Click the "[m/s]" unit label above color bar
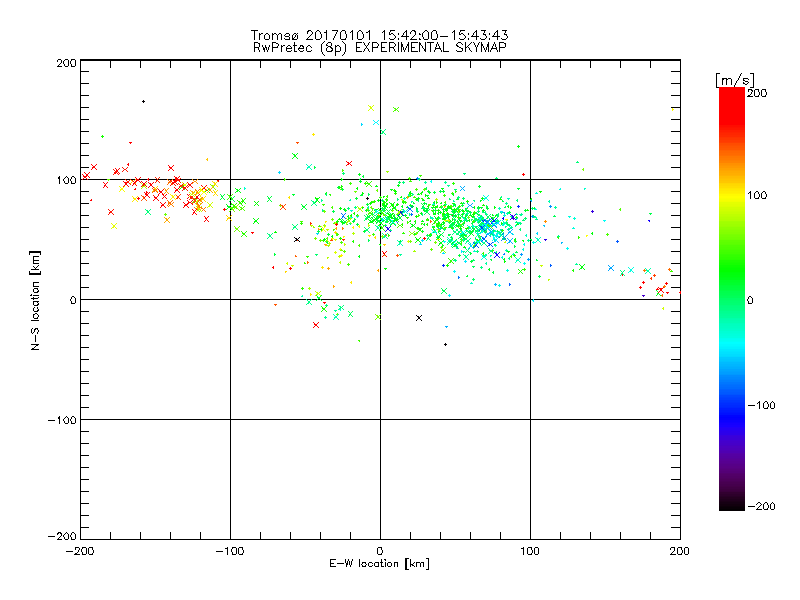The width and height of the screenshot is (800, 600). pos(735,80)
